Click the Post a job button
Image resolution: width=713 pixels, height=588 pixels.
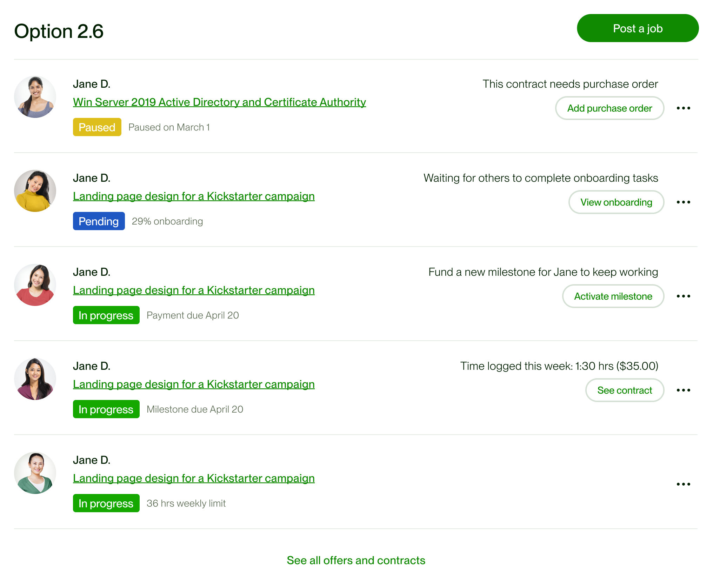point(638,28)
